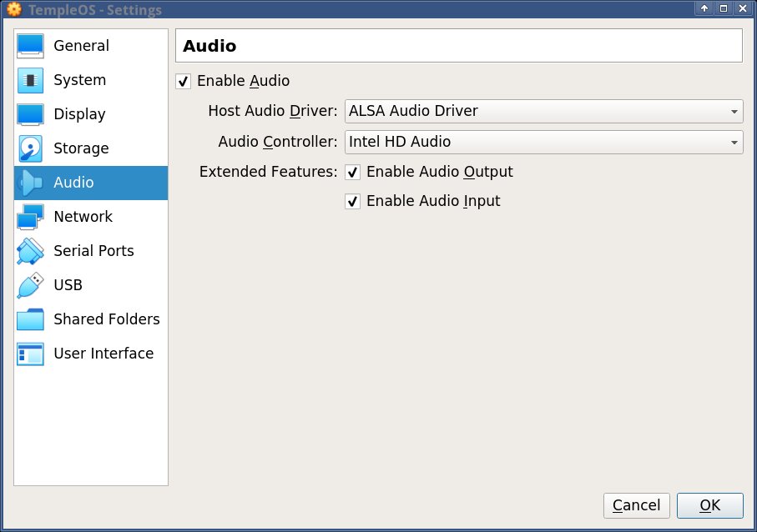
Task: Toggle the Enable Audio checkbox
Action: tap(184, 81)
